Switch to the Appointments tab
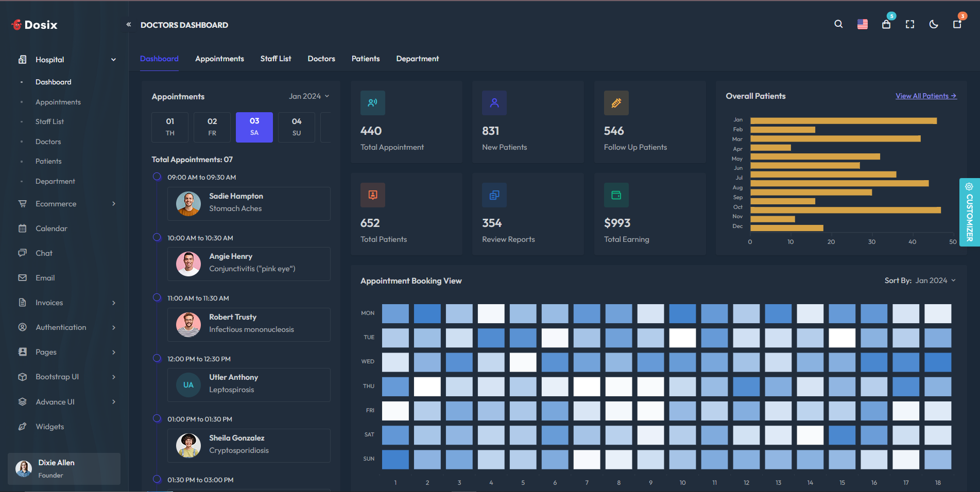This screenshot has width=980, height=492. pyautogui.click(x=219, y=59)
